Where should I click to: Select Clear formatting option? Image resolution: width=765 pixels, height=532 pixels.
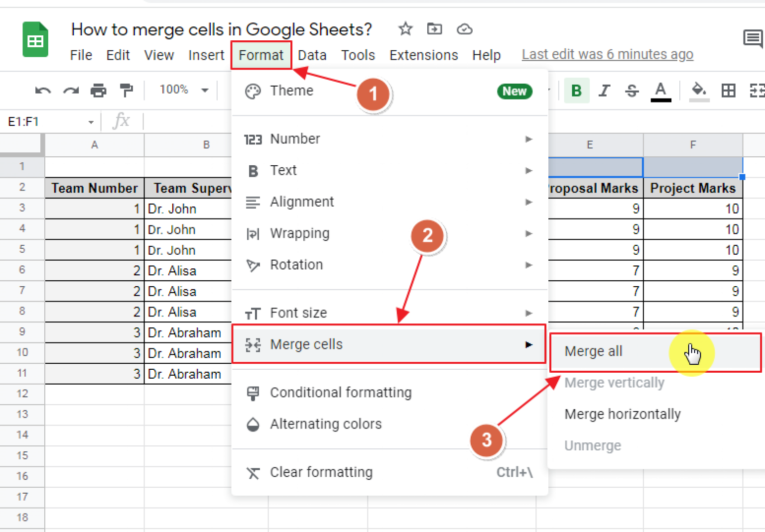click(389, 472)
